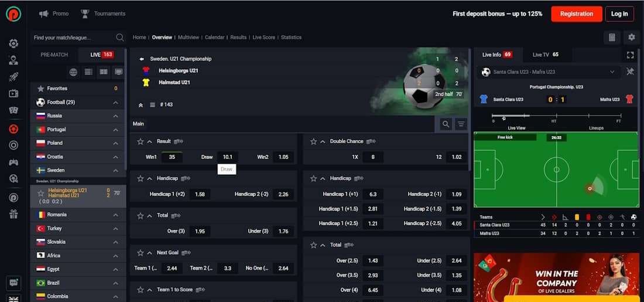Open the live chat support icon
This screenshot has width=644, height=302.
click(x=13, y=283)
